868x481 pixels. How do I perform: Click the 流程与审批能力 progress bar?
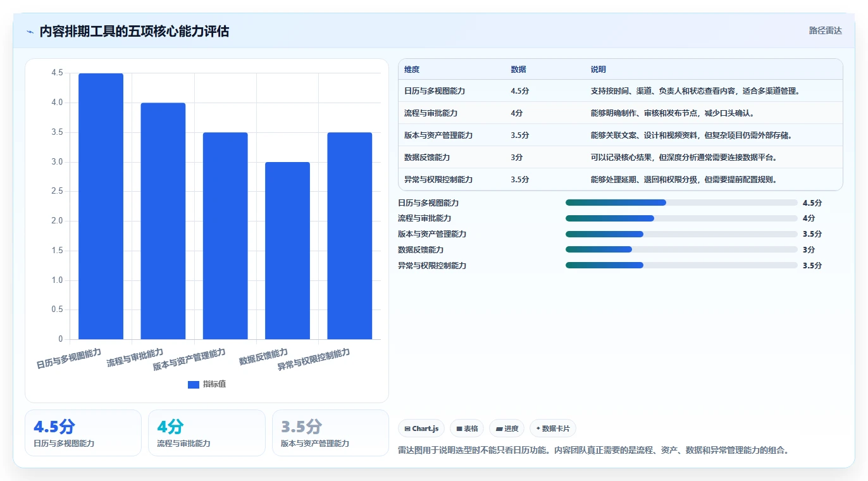681,218
